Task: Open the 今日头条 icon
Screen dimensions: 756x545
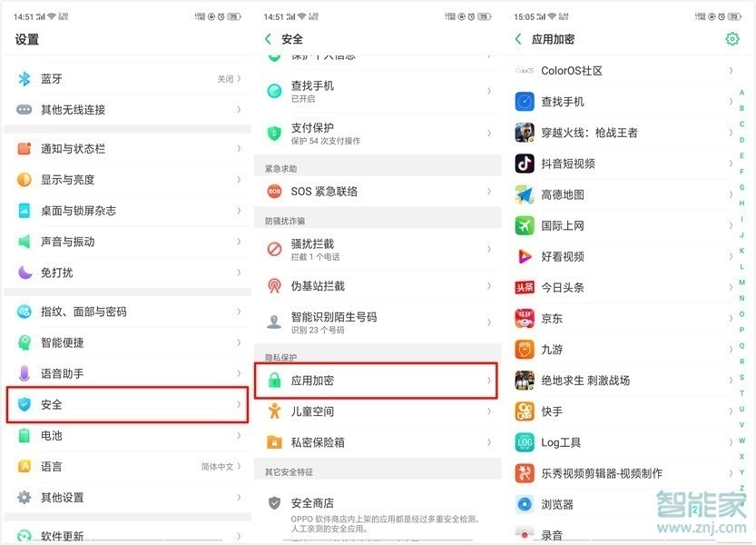Action: (524, 287)
